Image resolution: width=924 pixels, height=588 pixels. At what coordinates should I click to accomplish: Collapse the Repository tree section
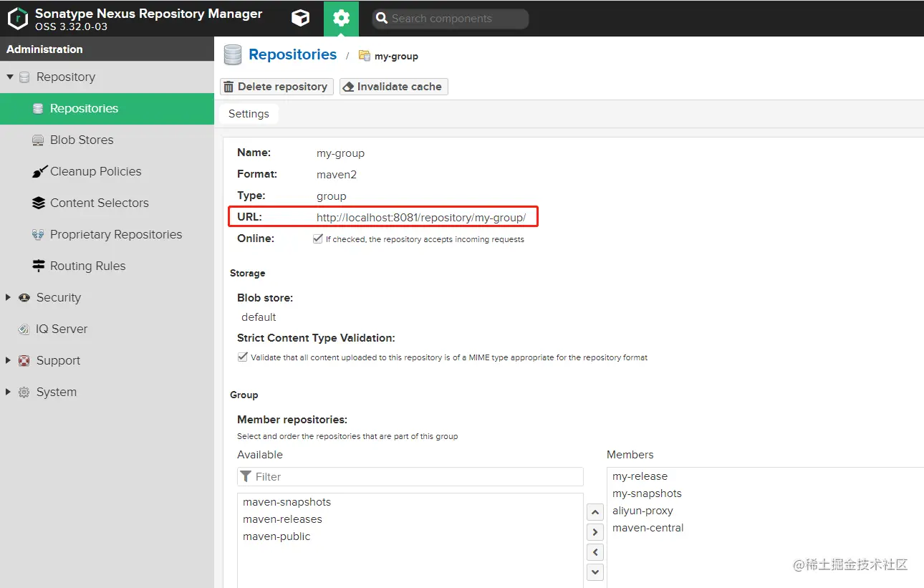[x=10, y=77]
